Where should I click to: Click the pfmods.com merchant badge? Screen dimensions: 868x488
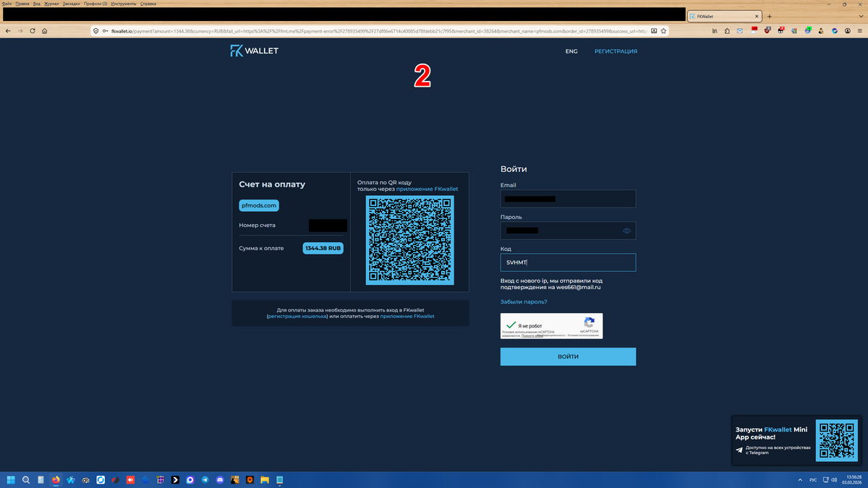258,205
